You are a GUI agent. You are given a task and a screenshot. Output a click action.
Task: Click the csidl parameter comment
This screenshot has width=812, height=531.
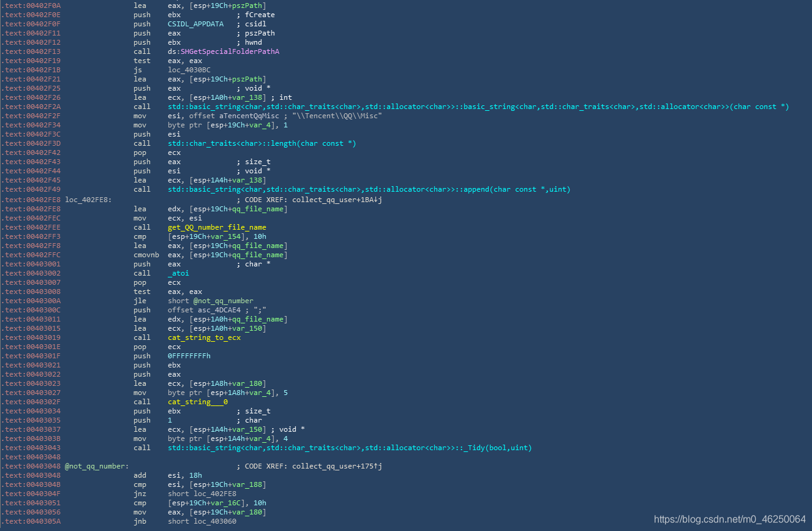[x=255, y=24]
